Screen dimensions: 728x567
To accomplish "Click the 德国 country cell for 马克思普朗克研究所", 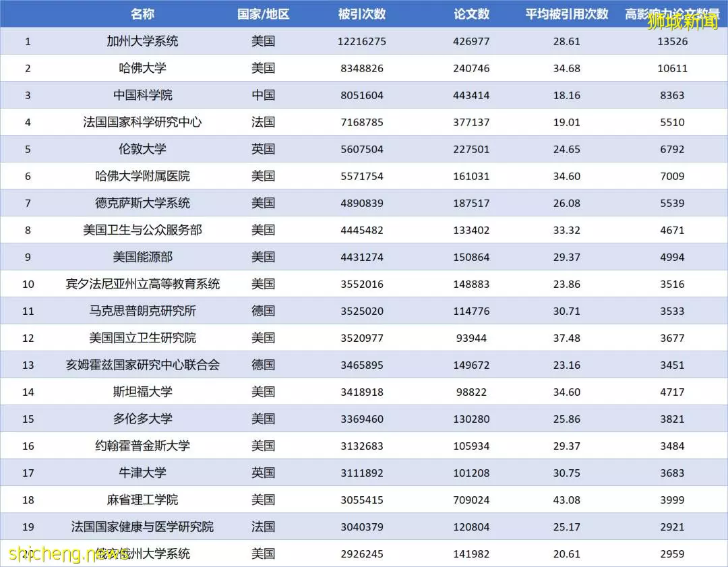I will (264, 311).
